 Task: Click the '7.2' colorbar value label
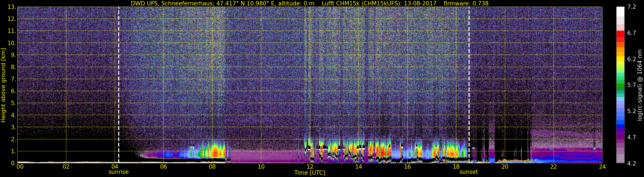pyautogui.click(x=632, y=7)
